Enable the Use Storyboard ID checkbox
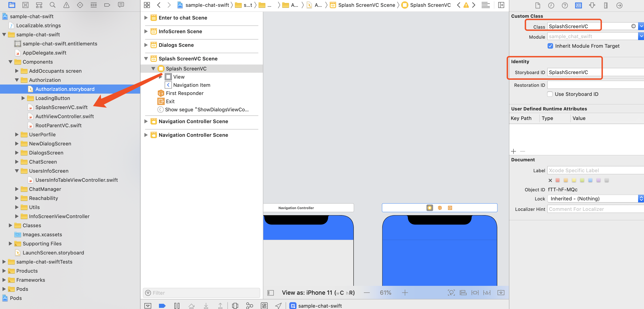644x309 pixels. [x=550, y=94]
